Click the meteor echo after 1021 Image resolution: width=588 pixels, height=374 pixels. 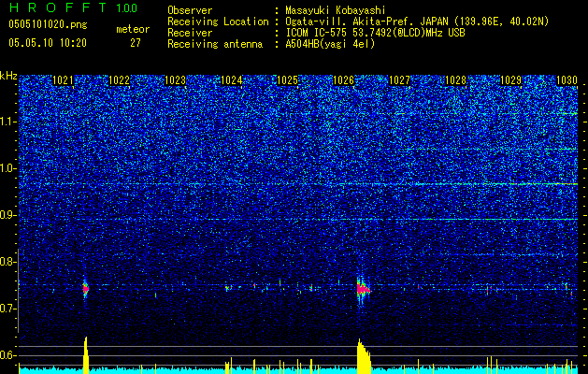tap(85, 289)
